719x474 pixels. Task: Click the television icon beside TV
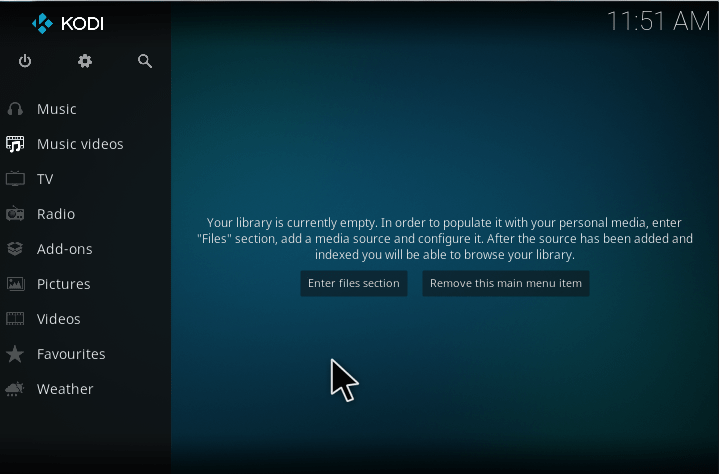point(15,179)
